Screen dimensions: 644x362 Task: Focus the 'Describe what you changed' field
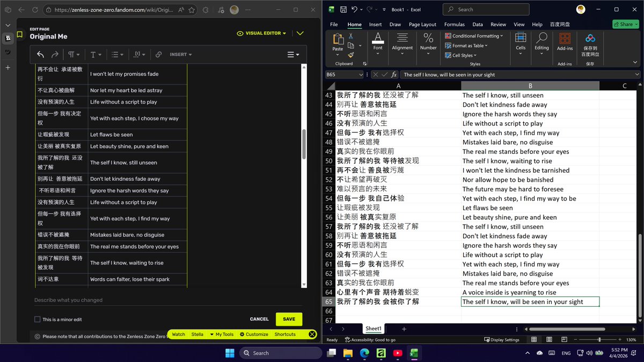coord(168,300)
